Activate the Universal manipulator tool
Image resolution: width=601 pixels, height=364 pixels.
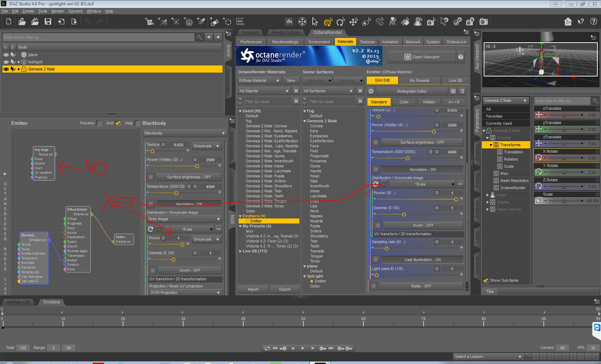pos(328,22)
